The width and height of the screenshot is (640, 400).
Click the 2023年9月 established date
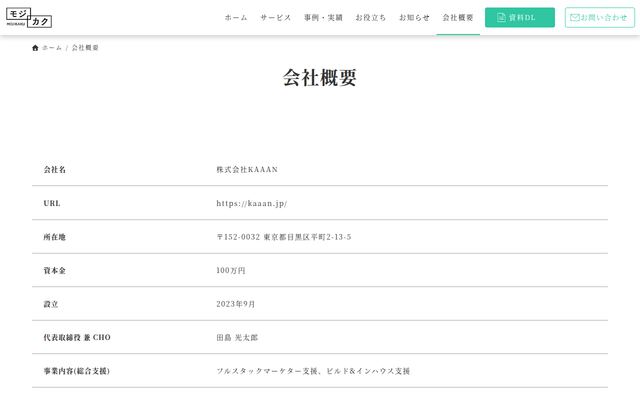pos(236,304)
